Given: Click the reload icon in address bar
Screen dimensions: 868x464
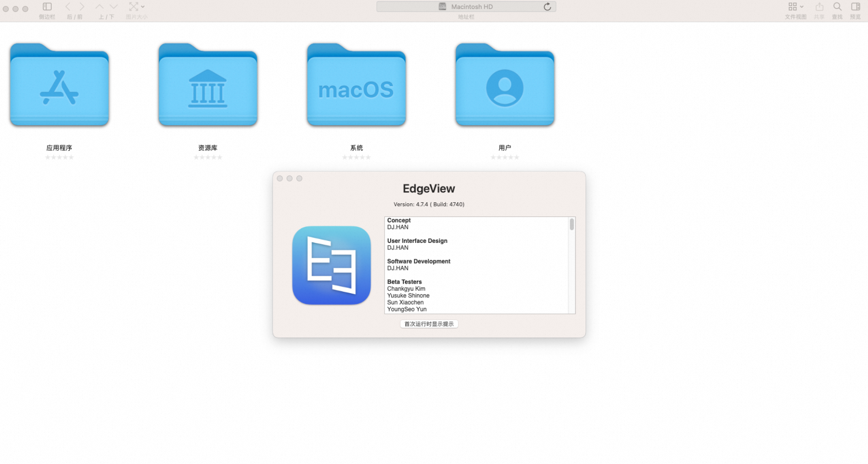Looking at the screenshot, I should 547,7.
